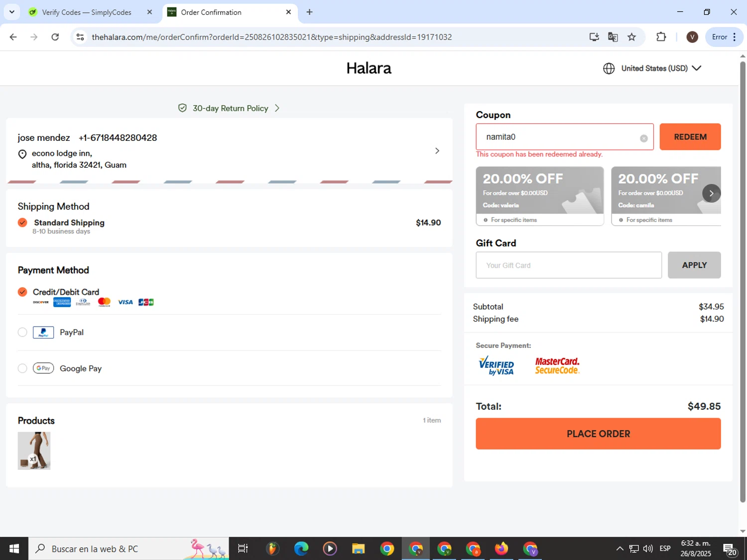
Task: Select the Standard Shipping radio button
Action: click(x=22, y=223)
